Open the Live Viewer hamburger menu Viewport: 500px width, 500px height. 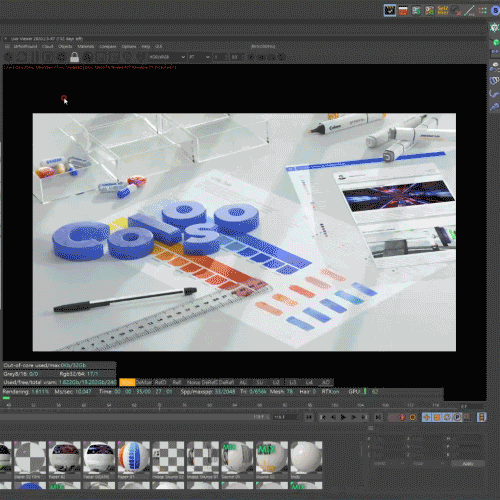point(7,47)
